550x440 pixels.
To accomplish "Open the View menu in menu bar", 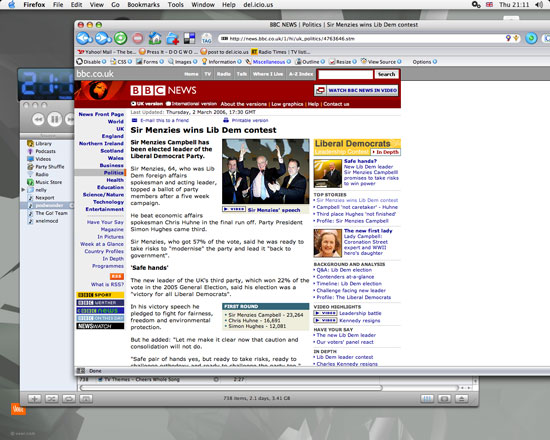I will [96, 5].
